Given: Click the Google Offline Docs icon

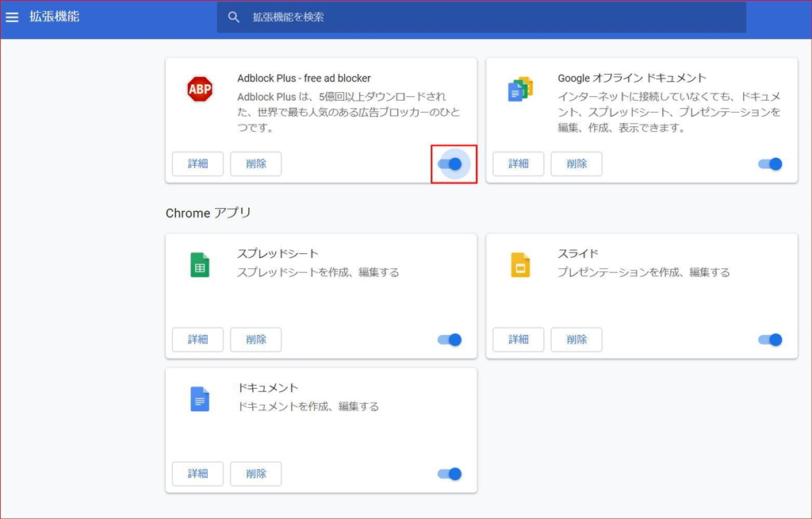Looking at the screenshot, I should click(520, 89).
